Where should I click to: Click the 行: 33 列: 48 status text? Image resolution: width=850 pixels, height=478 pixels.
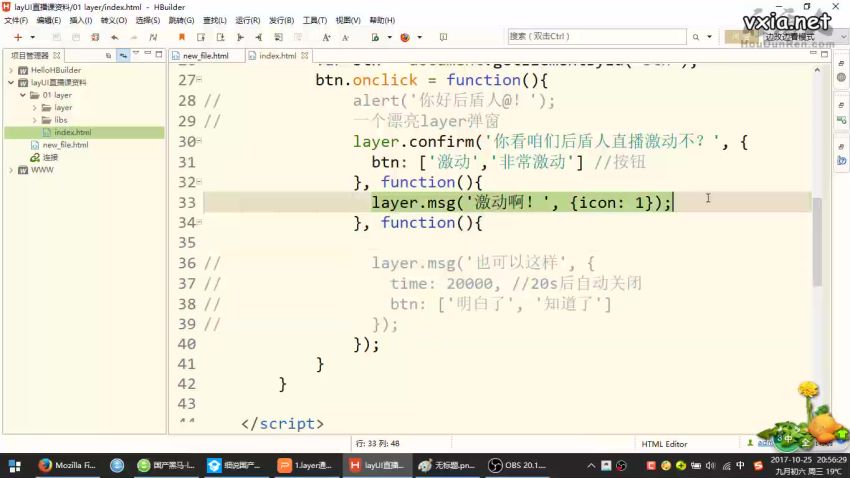pos(377,443)
